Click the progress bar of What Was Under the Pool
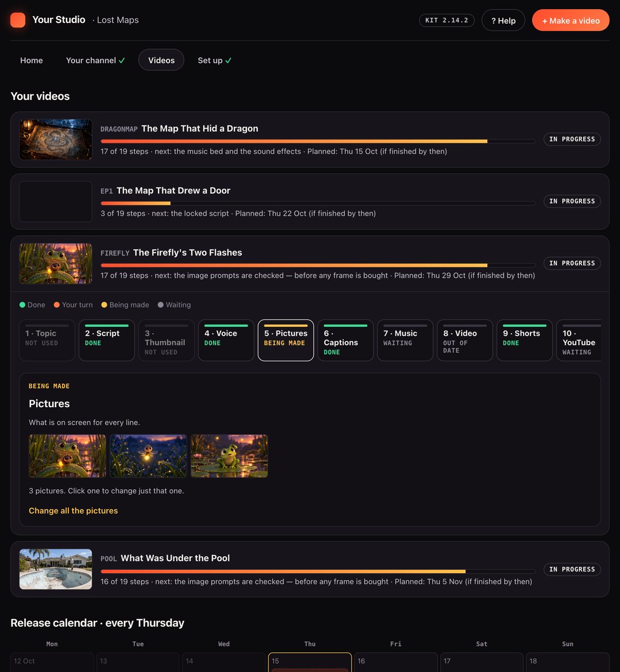This screenshot has width=620, height=672. point(318,571)
